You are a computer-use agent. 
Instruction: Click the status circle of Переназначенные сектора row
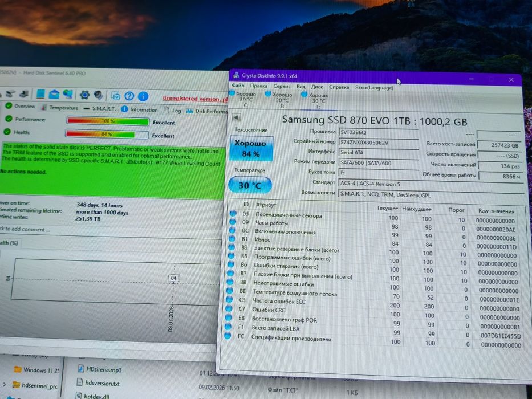click(233, 213)
